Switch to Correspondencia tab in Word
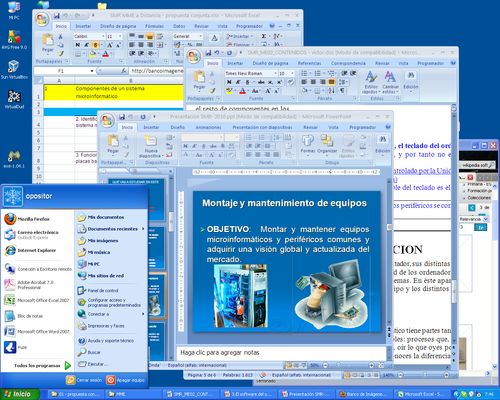Image resolution: width=500 pixels, height=400 pixels. (348, 63)
